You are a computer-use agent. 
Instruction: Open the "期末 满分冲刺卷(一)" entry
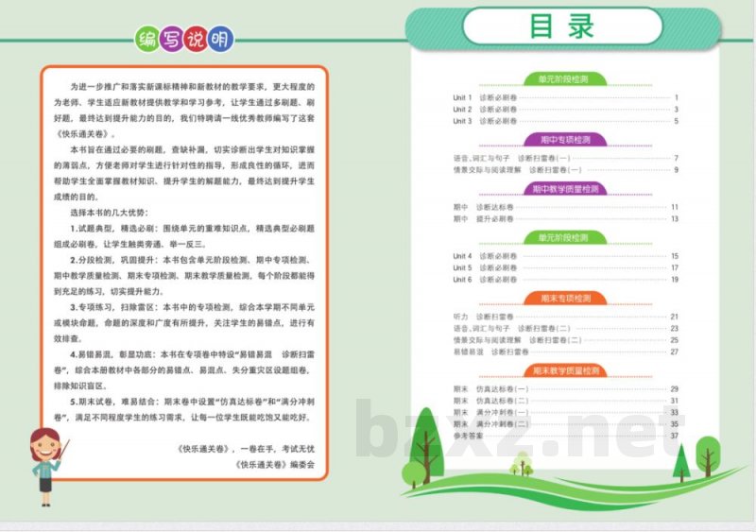[x=565, y=412]
